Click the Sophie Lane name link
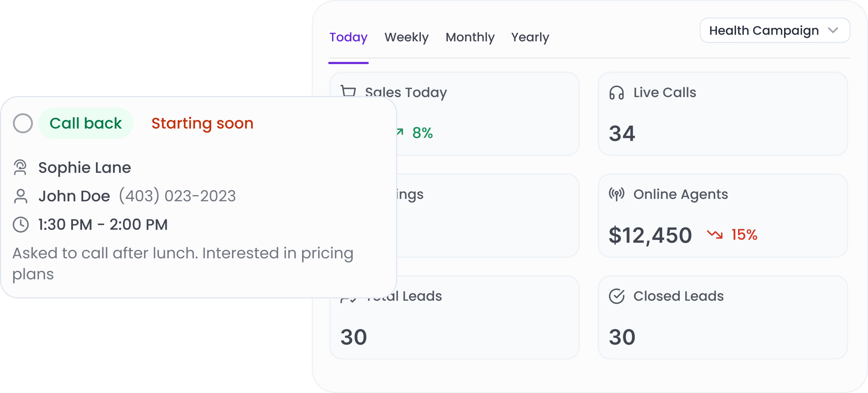Image resolution: width=868 pixels, height=393 pixels. (85, 168)
